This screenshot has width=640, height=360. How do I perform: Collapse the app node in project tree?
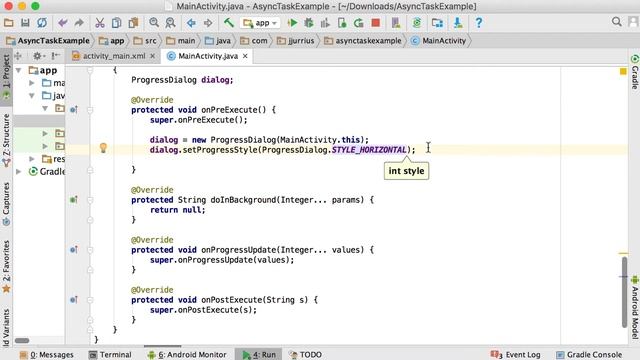tap(19, 70)
